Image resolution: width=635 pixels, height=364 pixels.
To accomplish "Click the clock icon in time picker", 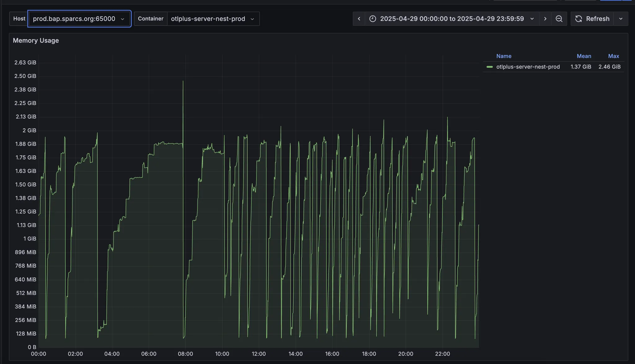I will [373, 19].
